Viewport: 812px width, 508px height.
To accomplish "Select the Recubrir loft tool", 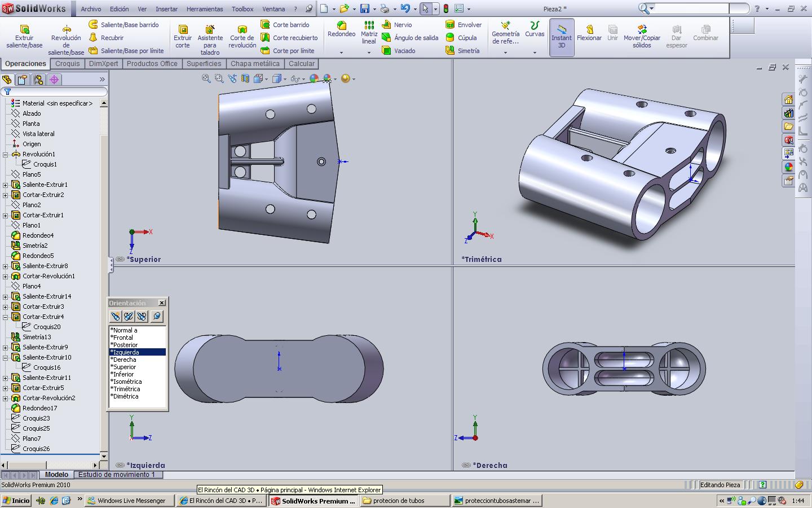I will coord(106,38).
